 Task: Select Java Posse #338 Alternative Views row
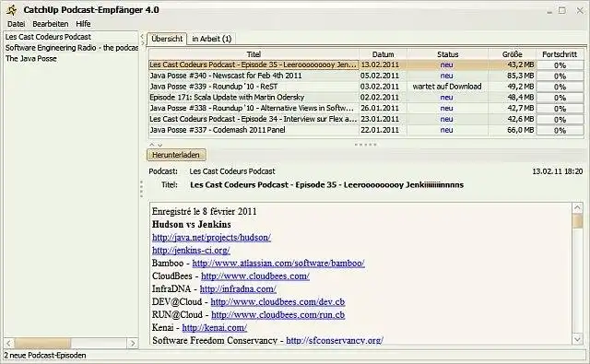click(x=366, y=109)
